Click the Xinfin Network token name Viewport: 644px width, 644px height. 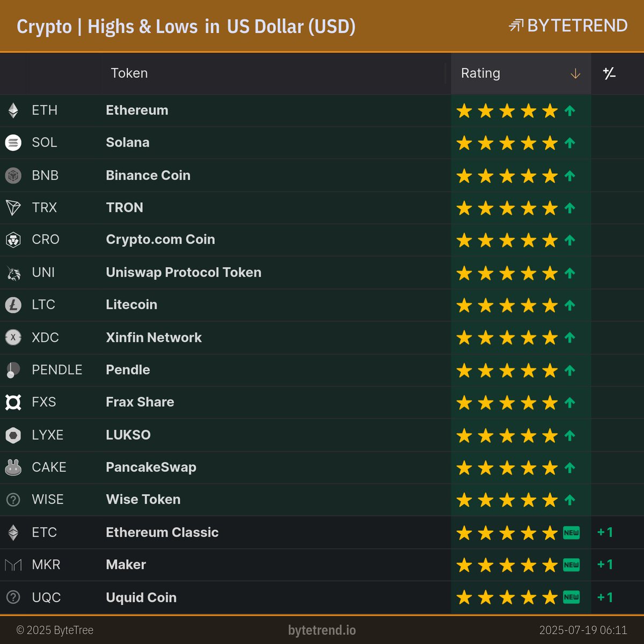pos(154,338)
